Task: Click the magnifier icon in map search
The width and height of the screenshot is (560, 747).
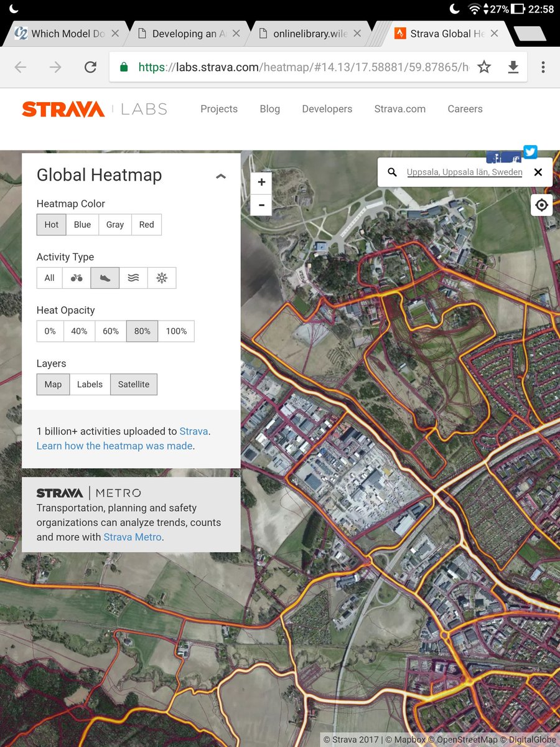Action: [392, 172]
